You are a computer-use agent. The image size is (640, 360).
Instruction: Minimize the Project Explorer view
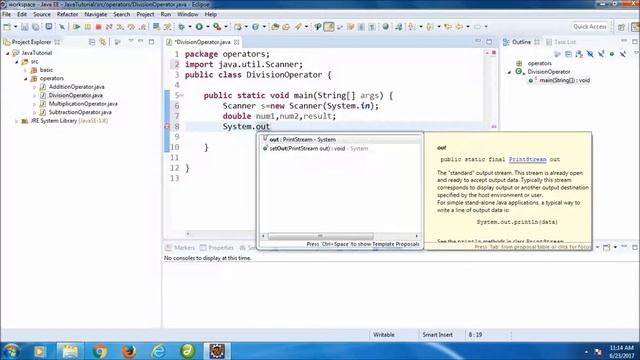(140, 42)
